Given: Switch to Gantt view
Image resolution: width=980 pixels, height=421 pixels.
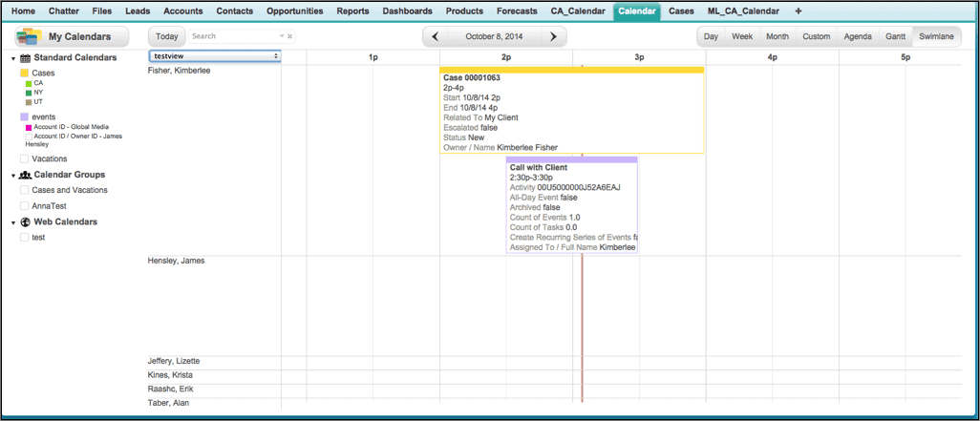Looking at the screenshot, I should click(895, 36).
